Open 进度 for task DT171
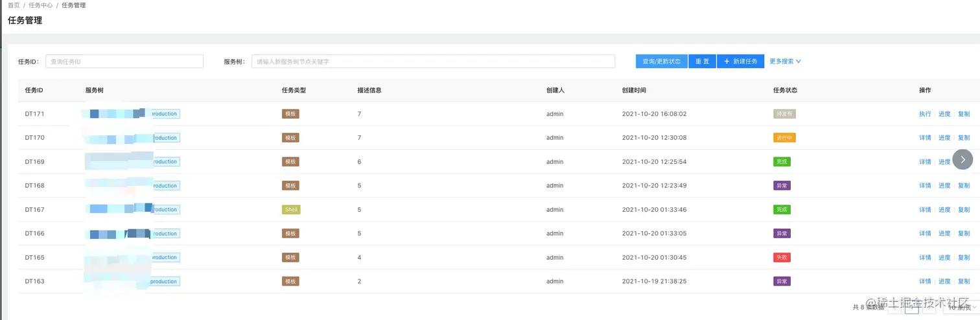The width and height of the screenshot is (980, 320). [944, 114]
